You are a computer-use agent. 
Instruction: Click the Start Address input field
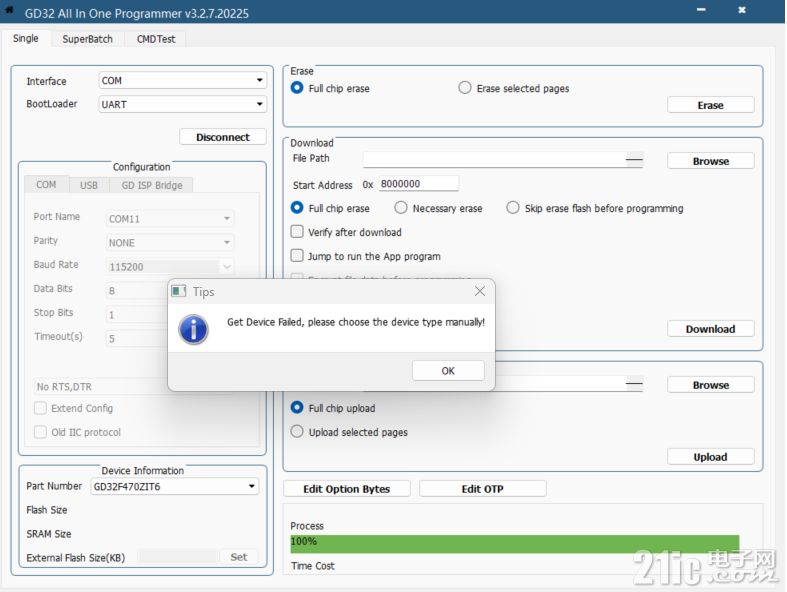(x=419, y=184)
